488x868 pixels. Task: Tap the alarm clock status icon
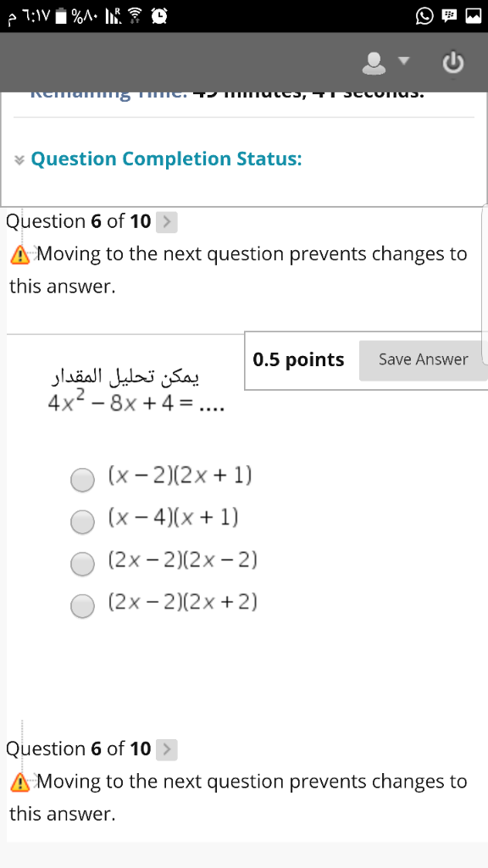[x=159, y=17]
